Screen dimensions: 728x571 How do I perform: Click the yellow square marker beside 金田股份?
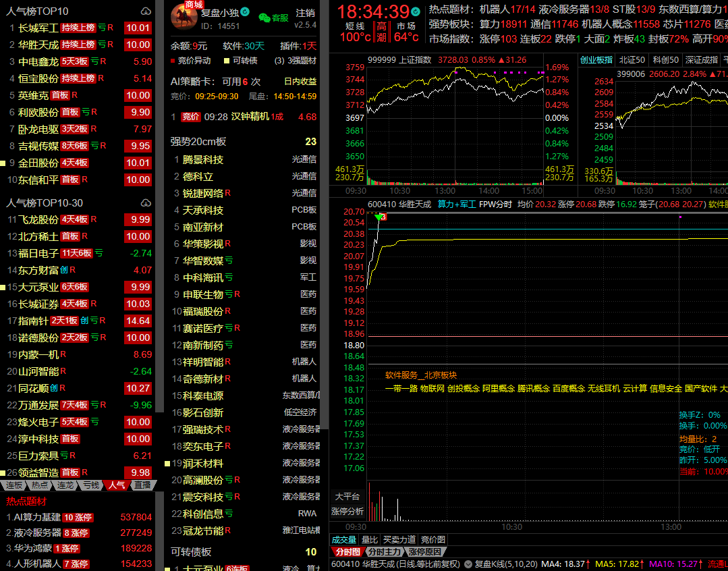(x=3, y=163)
